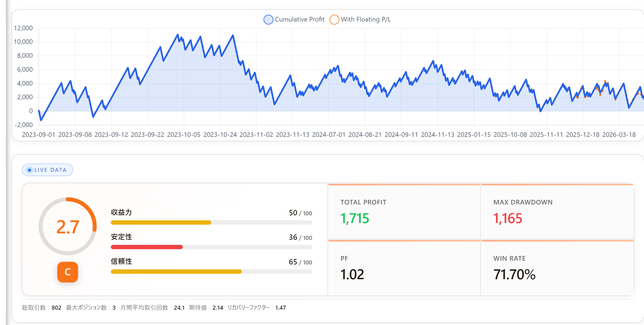Viewport: 644px width, 325px height.
Task: Select the 安定性 label
Action: [x=121, y=237]
